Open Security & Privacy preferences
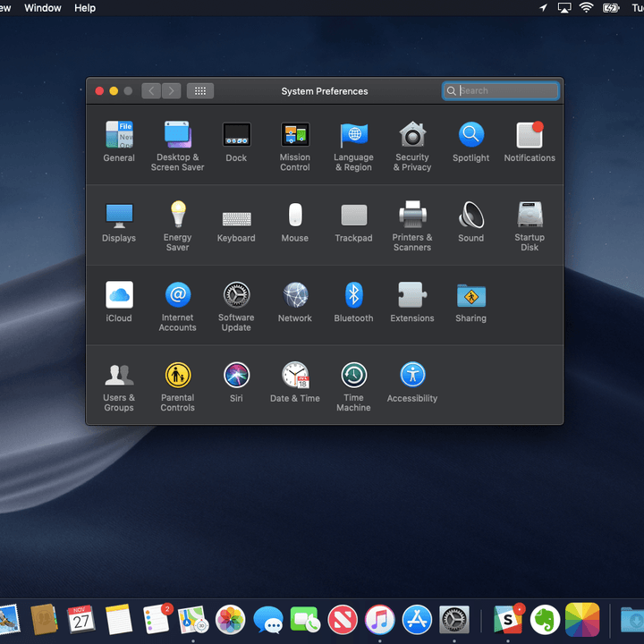The width and height of the screenshot is (644, 644). coord(412,146)
